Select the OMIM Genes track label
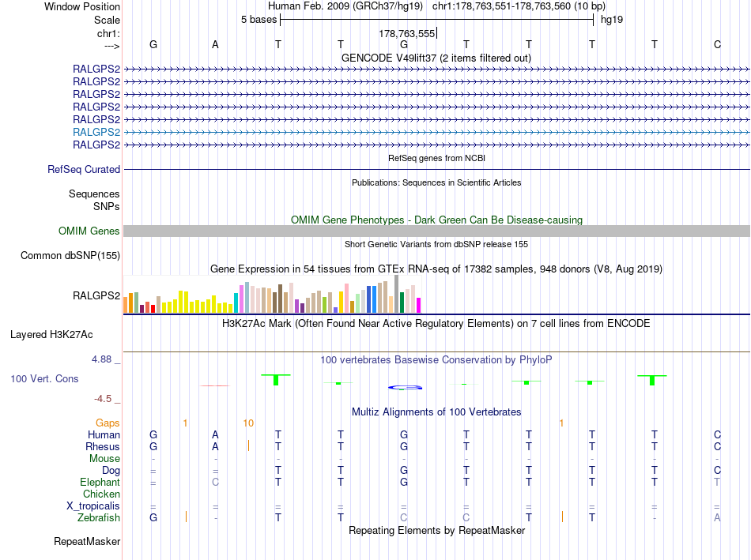Image resolution: width=751 pixels, height=560 pixels. point(89,231)
